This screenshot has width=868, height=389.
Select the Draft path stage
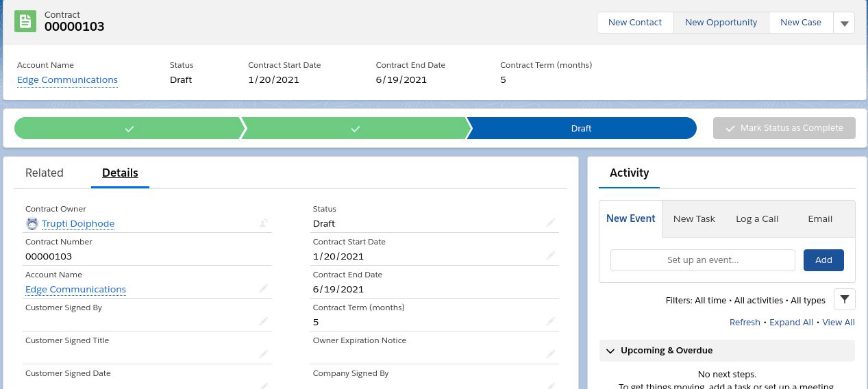click(x=581, y=128)
